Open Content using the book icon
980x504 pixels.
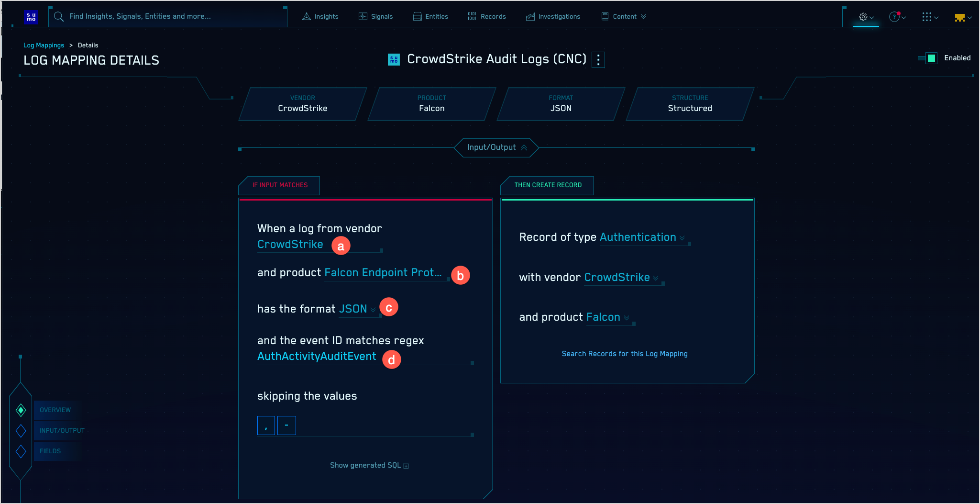point(604,16)
